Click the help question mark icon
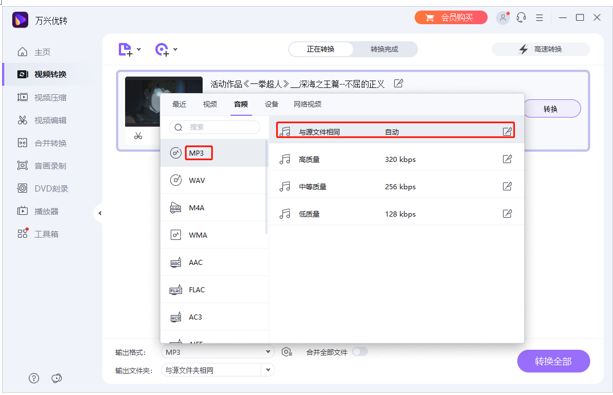 34,378
